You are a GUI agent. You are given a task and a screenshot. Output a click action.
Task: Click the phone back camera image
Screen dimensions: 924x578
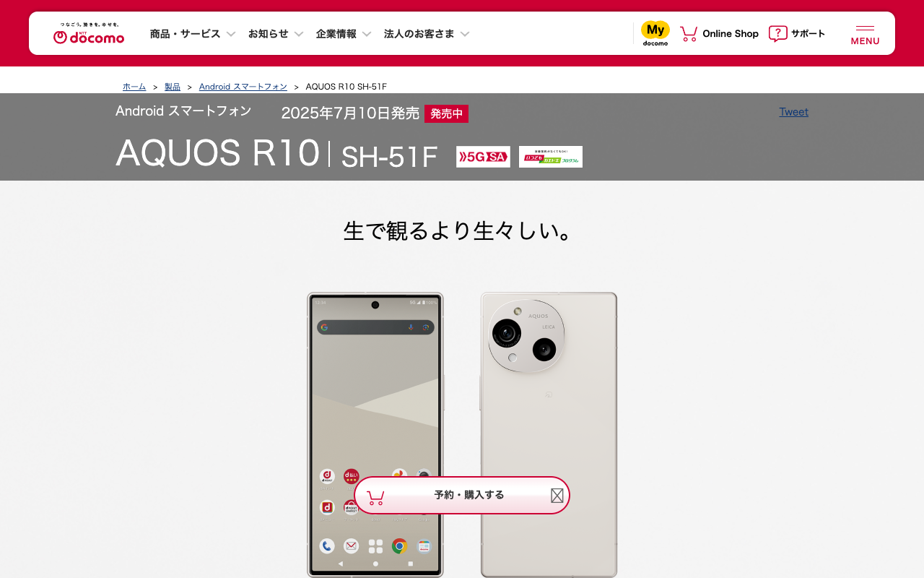pyautogui.click(x=549, y=434)
